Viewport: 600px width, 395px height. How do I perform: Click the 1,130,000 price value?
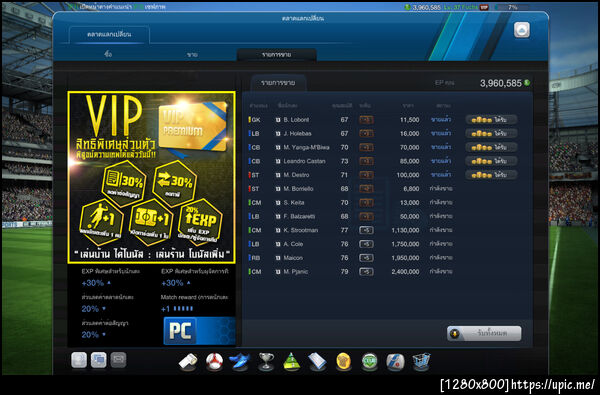(x=405, y=230)
